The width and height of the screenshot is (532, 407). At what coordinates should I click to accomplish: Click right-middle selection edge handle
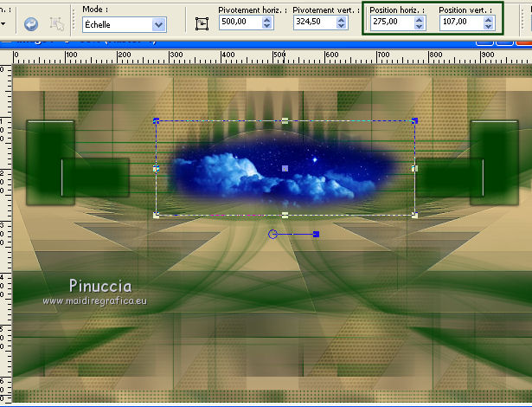pyautogui.click(x=414, y=169)
